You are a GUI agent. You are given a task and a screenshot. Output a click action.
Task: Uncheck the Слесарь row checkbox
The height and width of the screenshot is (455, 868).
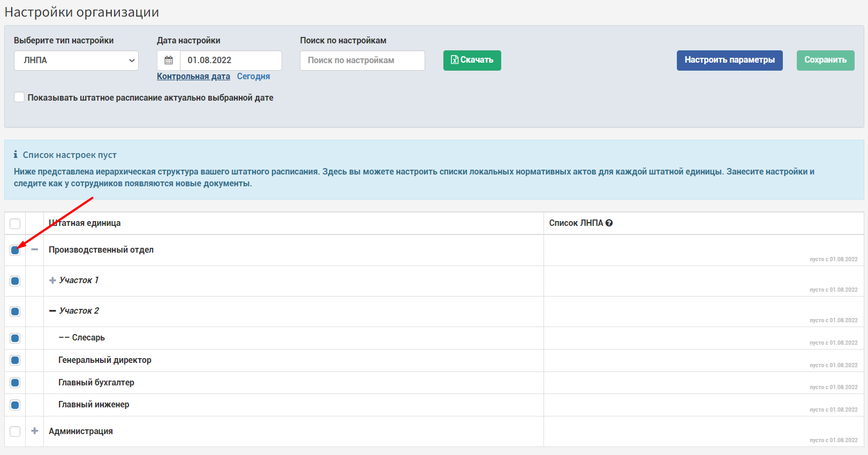pyautogui.click(x=15, y=338)
